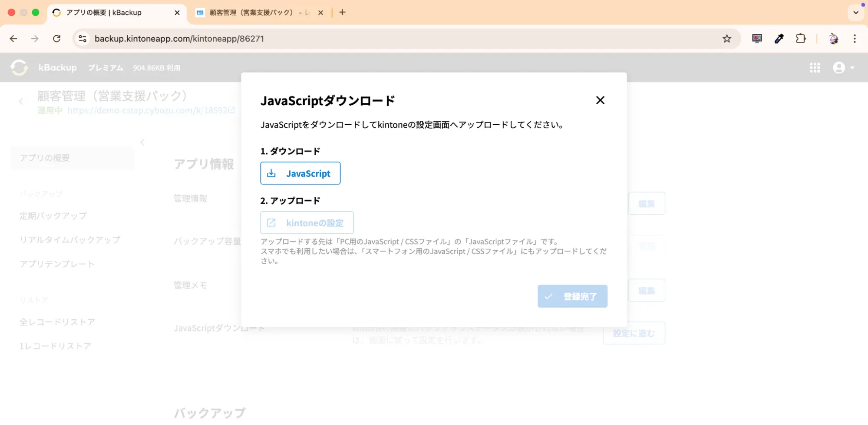Open the monitor extension icon
The image size is (868, 425).
(757, 39)
